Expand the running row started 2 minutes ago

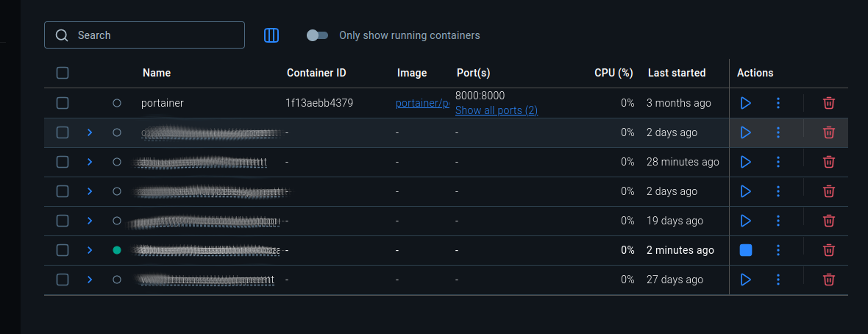(x=90, y=250)
